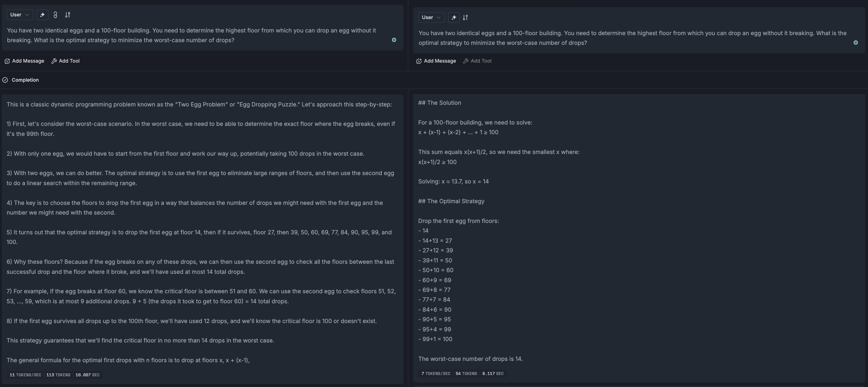Open the right User role dropdown
The width and height of the screenshot is (868, 387).
431,17
